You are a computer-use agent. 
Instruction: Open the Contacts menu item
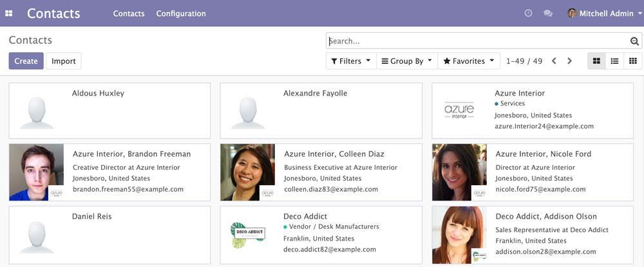129,14
